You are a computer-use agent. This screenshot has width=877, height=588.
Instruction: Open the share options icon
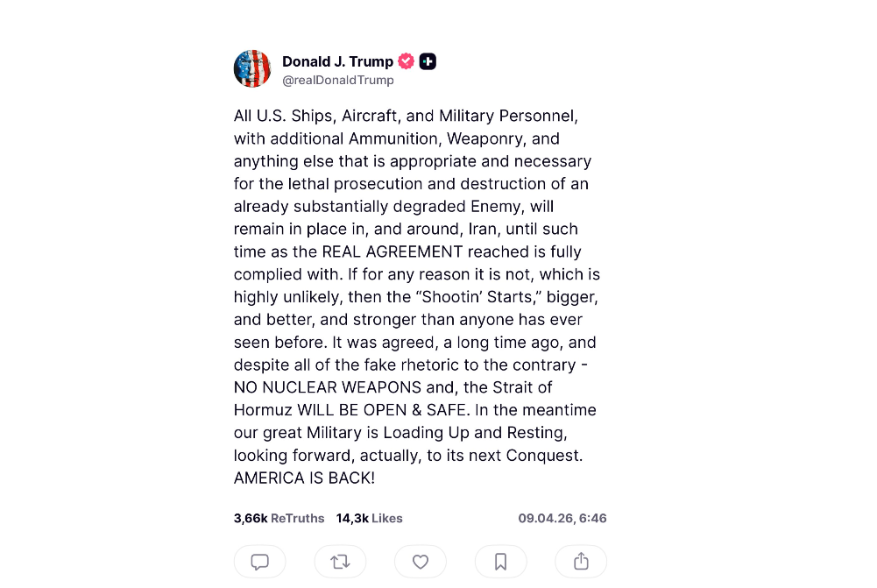[x=581, y=561]
